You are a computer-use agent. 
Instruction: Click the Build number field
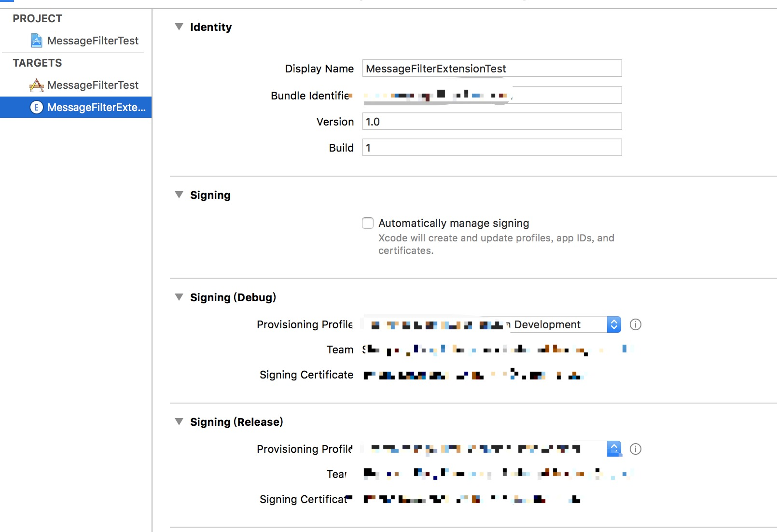(x=492, y=147)
